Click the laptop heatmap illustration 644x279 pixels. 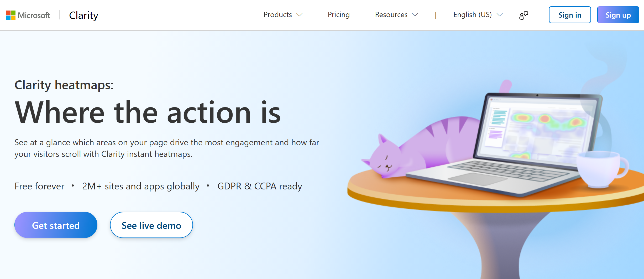[504, 144]
